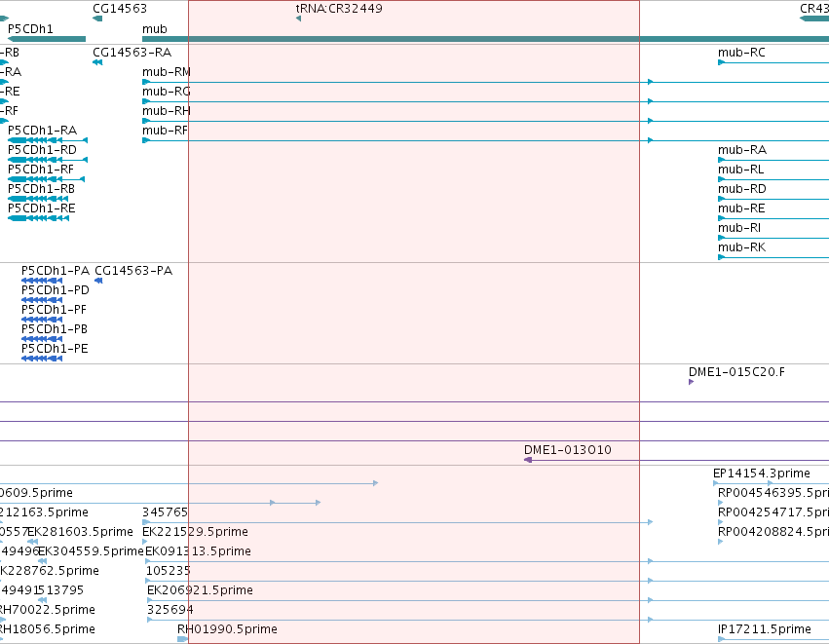
Task: Select feature 105235
Action: point(169,571)
